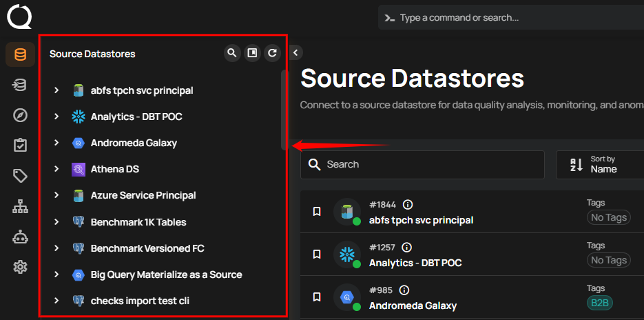This screenshot has height=320, width=644.
Task: Click Snowflake icon beside Analytics tree item
Action: [78, 117]
